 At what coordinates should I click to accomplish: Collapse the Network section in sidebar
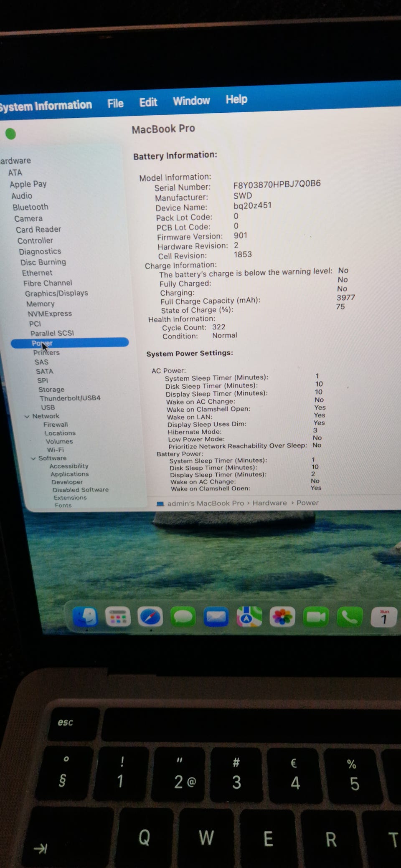(x=27, y=416)
